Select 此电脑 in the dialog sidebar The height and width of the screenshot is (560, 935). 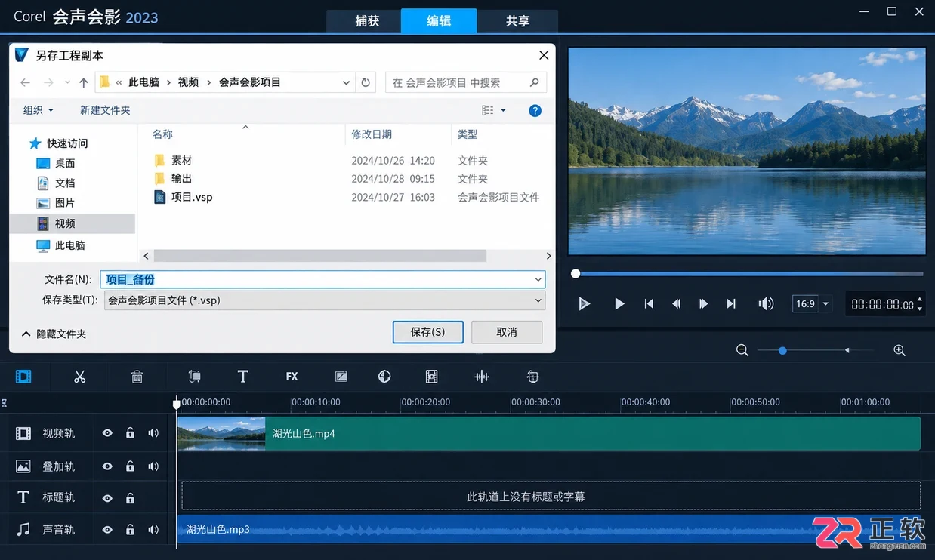[x=69, y=245]
